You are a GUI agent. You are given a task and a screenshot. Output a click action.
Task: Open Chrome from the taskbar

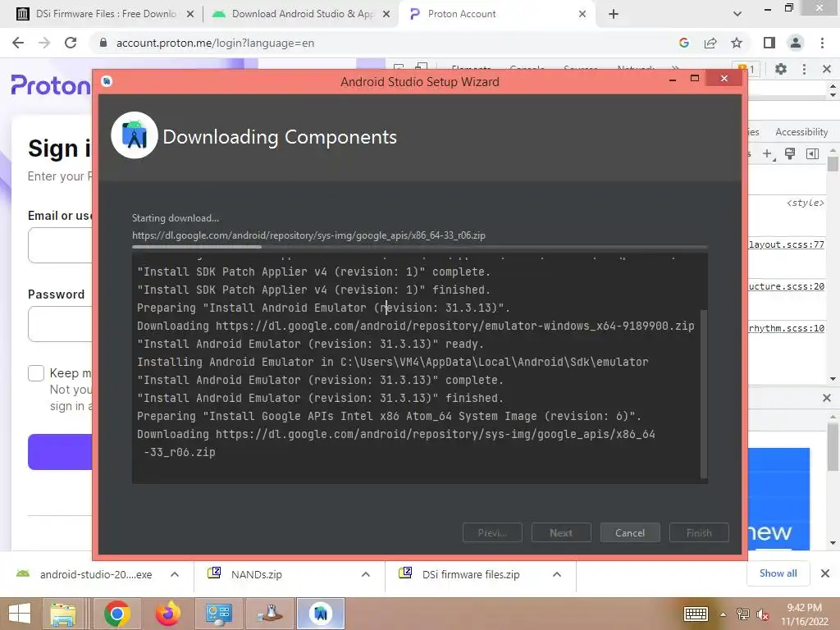coord(116,614)
